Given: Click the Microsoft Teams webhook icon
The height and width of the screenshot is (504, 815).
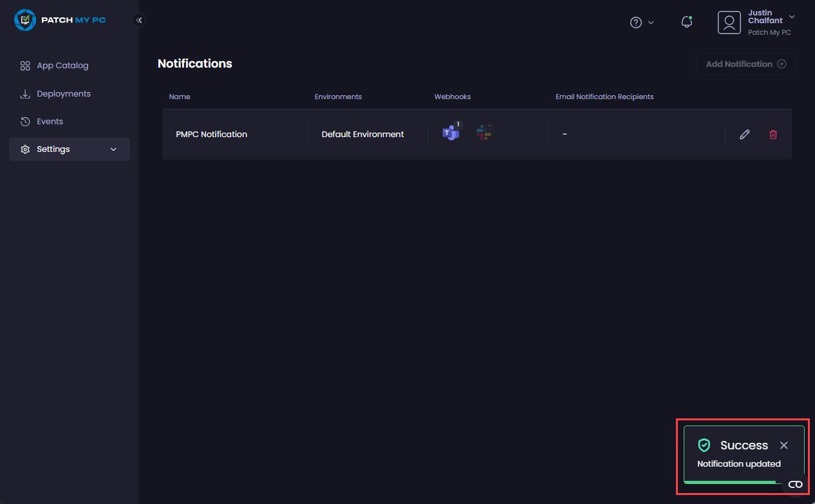Looking at the screenshot, I should click(x=451, y=133).
